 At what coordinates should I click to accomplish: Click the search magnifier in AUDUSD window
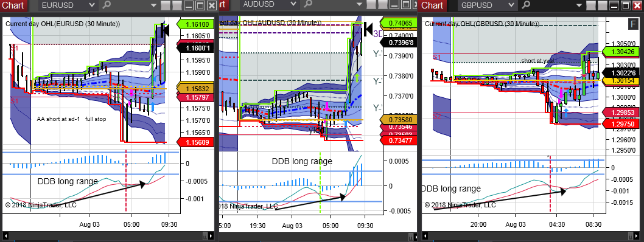(x=309, y=4)
